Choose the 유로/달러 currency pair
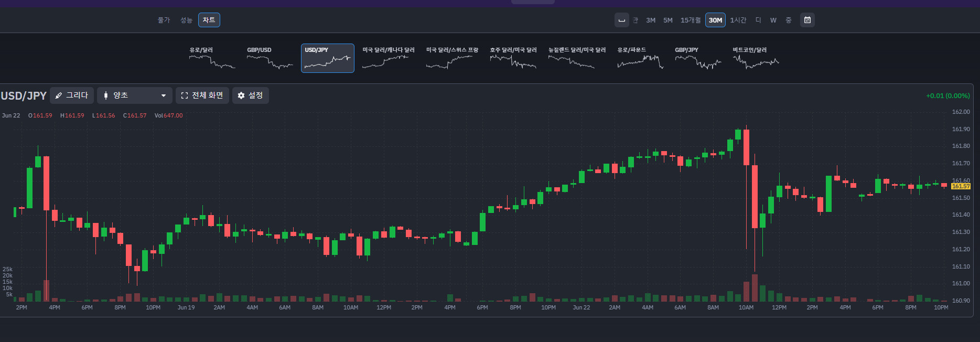Screen dimensions: 980x342 212,58
